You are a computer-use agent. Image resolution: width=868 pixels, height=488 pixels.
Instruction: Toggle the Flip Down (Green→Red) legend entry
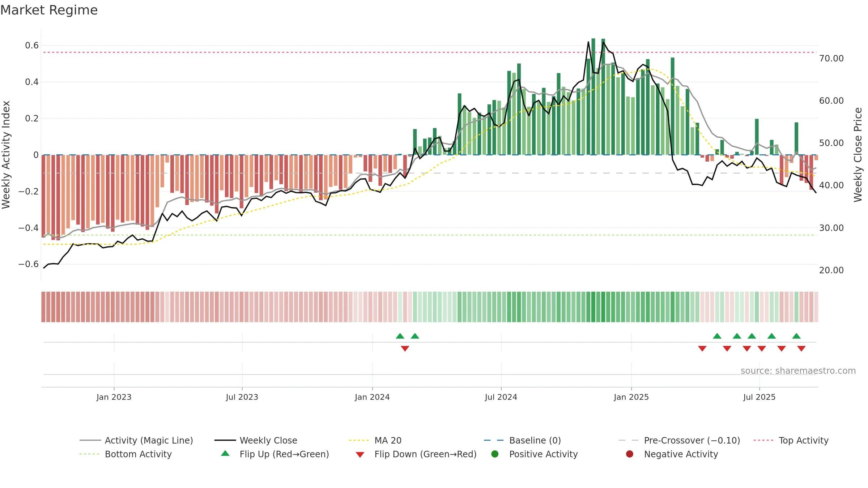tap(416, 454)
